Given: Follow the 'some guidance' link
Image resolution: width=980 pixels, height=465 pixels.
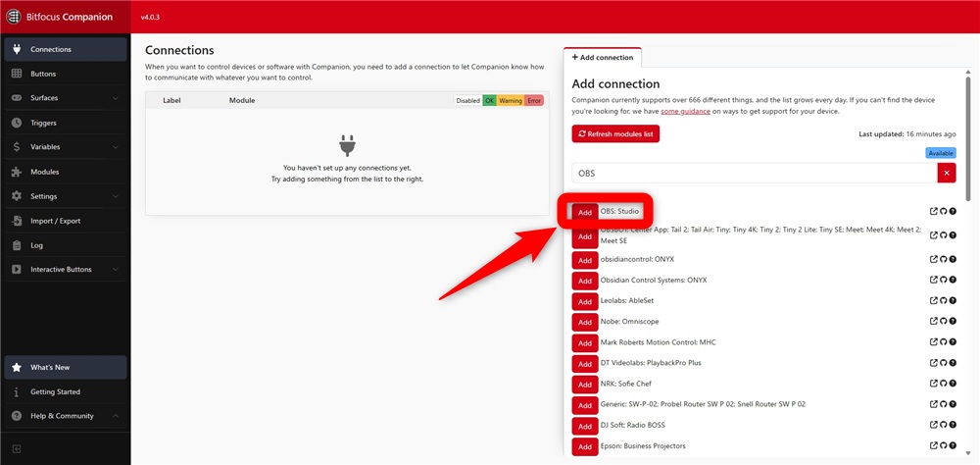Looking at the screenshot, I should tap(685, 112).
